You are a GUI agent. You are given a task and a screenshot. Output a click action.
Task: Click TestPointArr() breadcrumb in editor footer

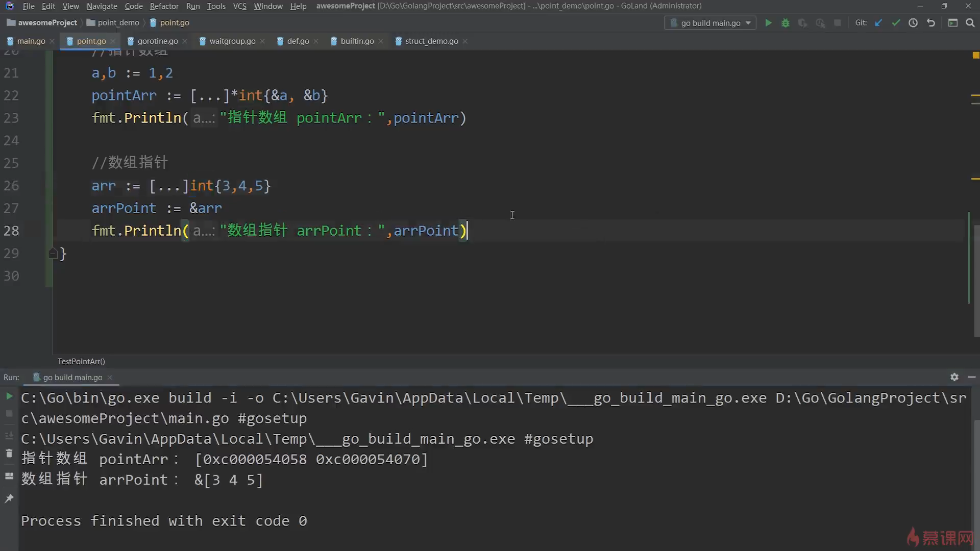click(x=81, y=361)
